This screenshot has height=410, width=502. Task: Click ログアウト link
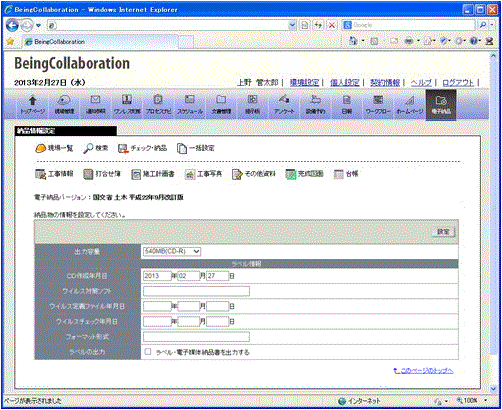(x=458, y=82)
